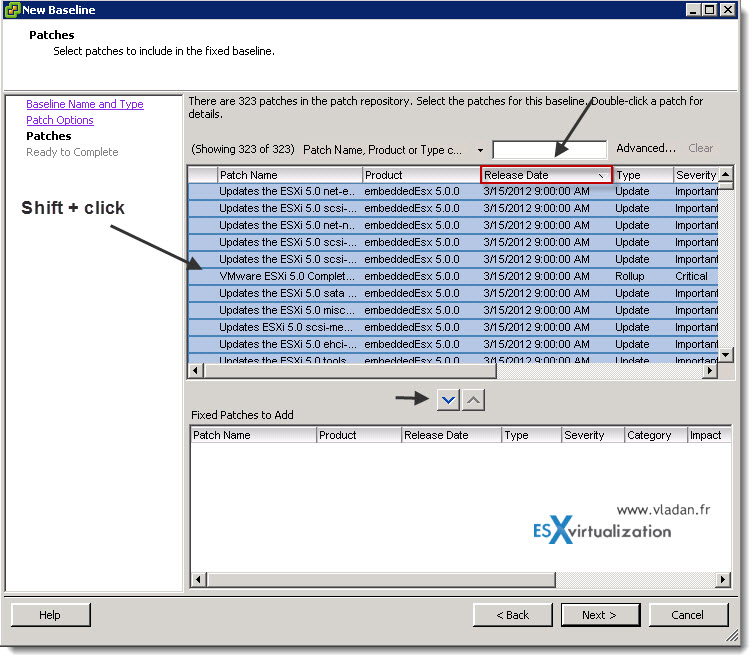Image resolution: width=756 pixels, height=662 pixels.
Task: Maximize the New Baseline window
Action: click(x=710, y=10)
